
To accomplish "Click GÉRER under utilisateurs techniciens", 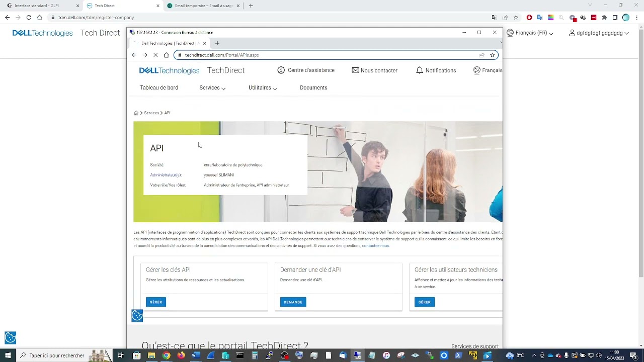I will [425, 302].
